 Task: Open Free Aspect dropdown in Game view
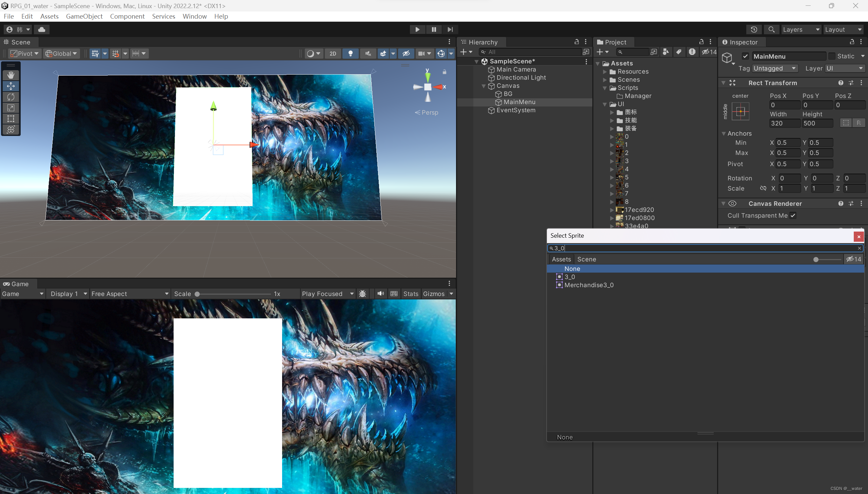point(130,294)
